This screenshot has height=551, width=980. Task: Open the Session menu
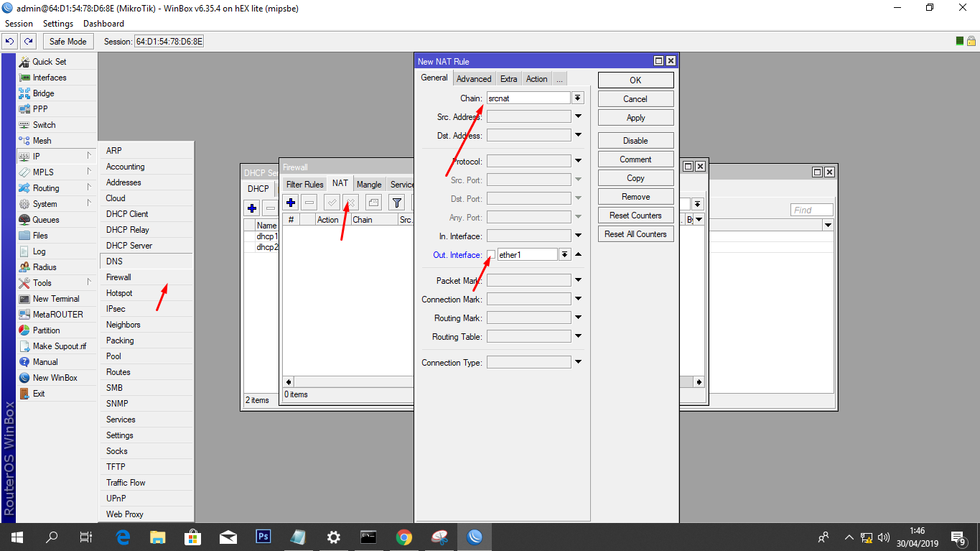[x=19, y=24]
